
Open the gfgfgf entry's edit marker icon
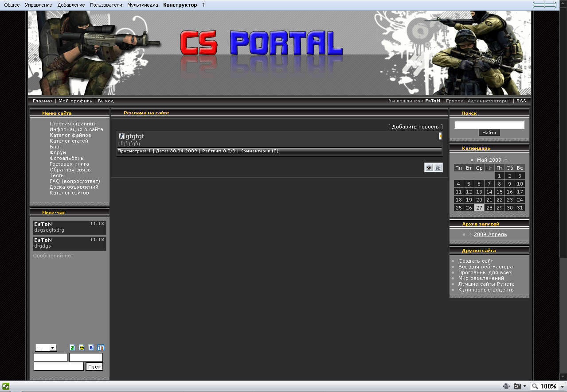tap(440, 136)
